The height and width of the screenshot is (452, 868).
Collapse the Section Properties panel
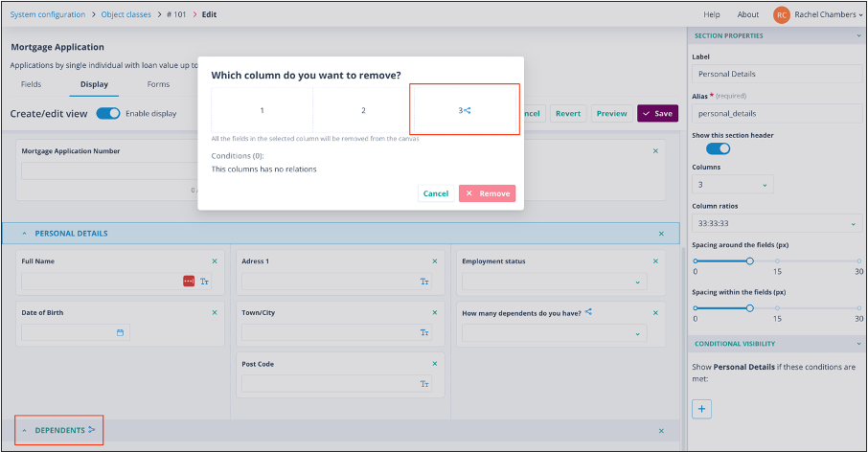click(x=858, y=36)
